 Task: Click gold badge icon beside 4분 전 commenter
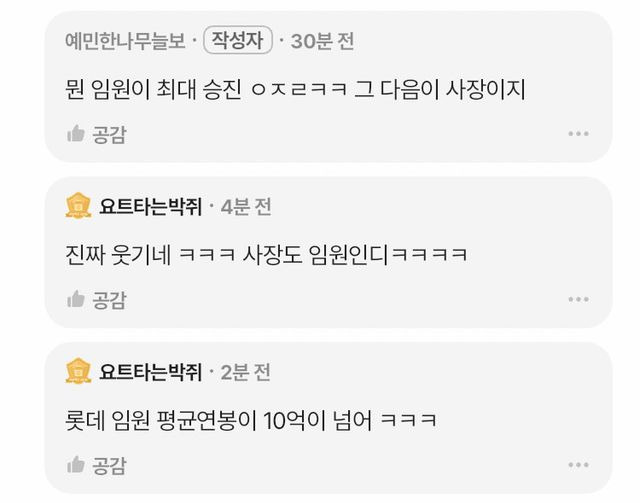[x=78, y=206]
